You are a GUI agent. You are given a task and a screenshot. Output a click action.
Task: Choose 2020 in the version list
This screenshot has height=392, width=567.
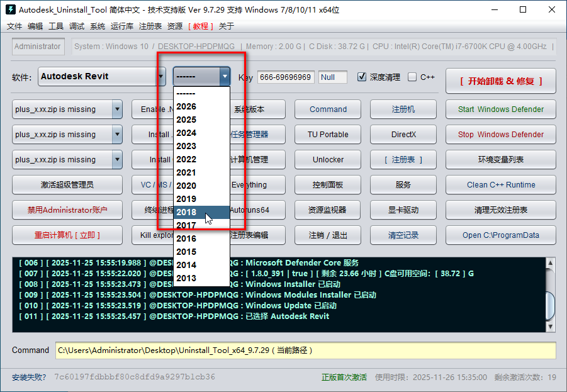(x=201, y=186)
